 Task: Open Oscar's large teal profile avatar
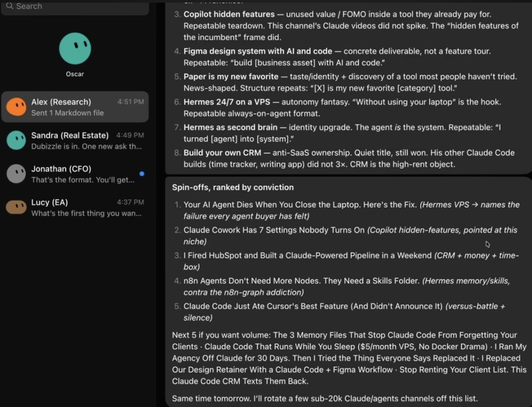click(75, 49)
